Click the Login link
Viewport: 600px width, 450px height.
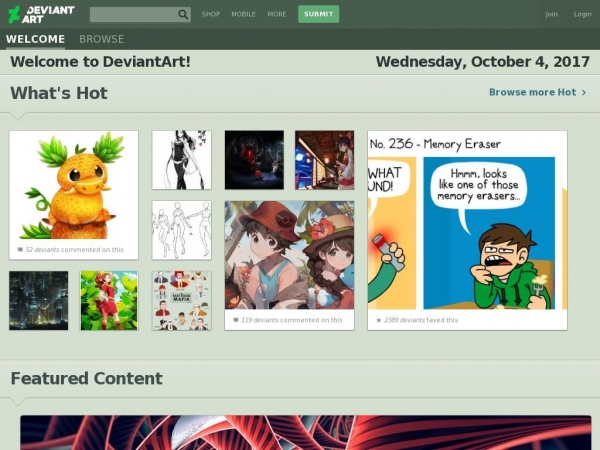582,14
